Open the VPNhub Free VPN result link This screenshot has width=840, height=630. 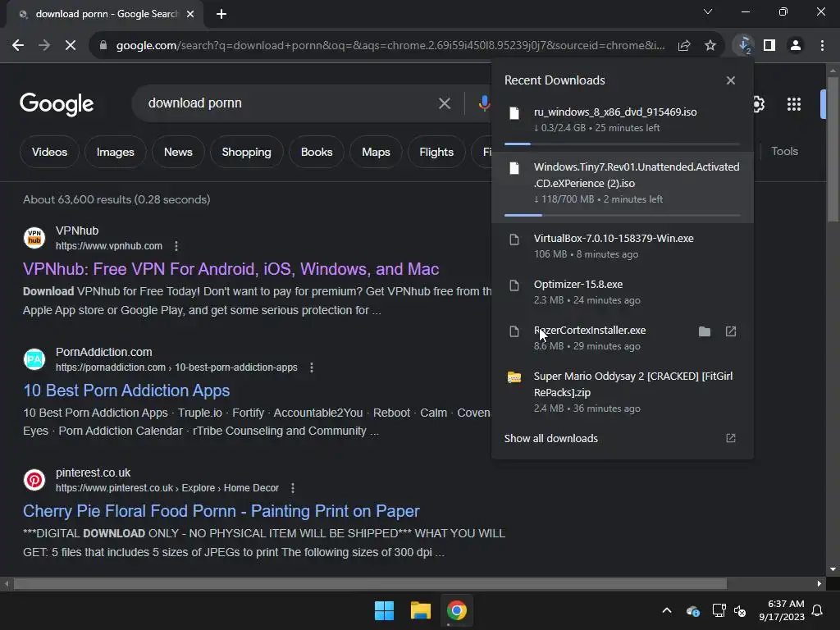(x=231, y=269)
